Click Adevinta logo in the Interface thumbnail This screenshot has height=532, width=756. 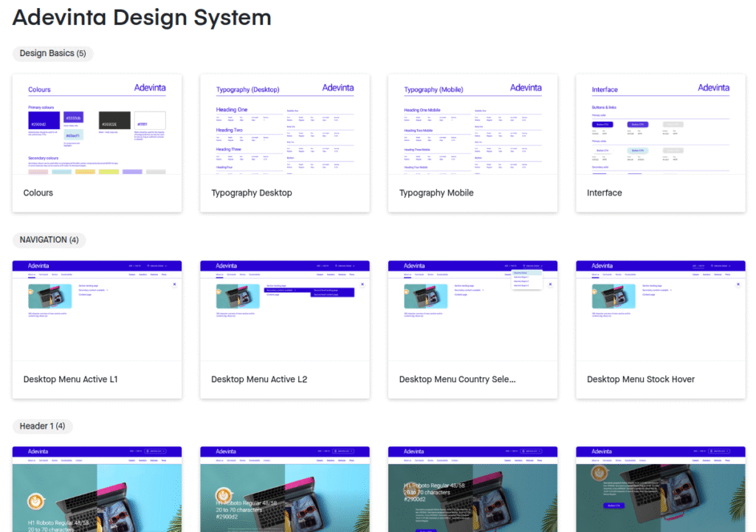pyautogui.click(x=713, y=88)
